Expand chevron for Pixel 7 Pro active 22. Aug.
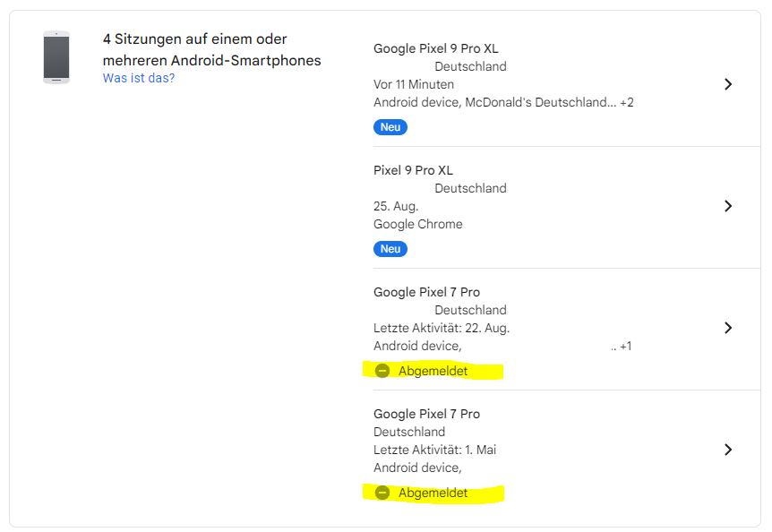The width and height of the screenshot is (772, 532). 728,328
